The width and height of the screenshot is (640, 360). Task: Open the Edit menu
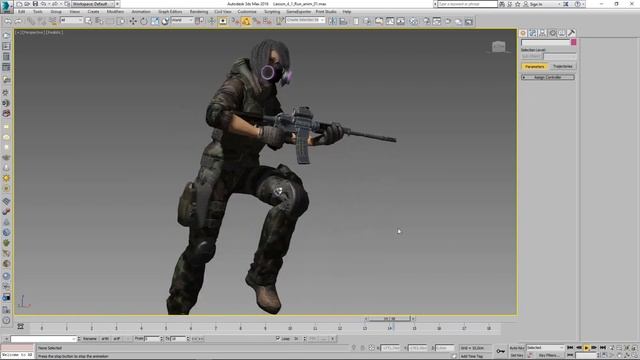22,11
